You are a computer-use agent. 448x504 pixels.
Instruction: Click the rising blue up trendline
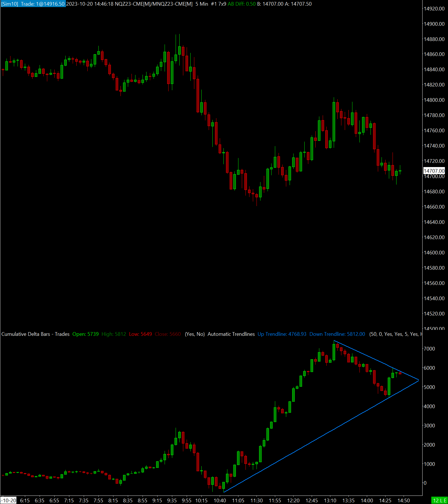[321, 436]
